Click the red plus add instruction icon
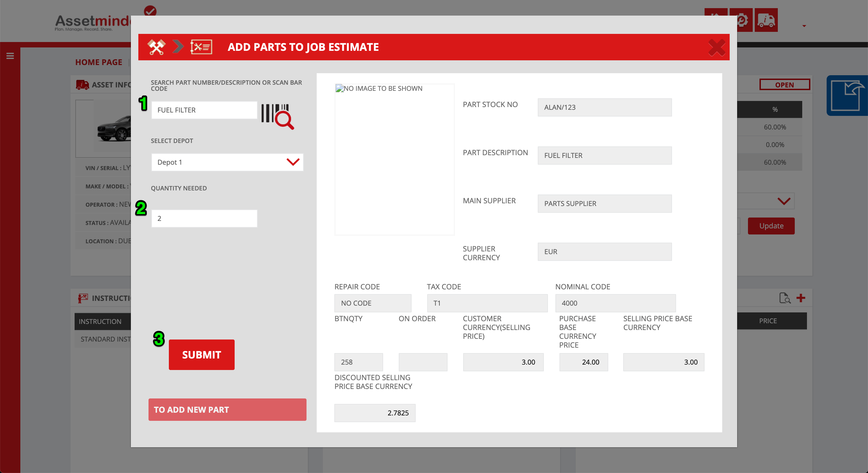This screenshot has width=868, height=473. 801,298
